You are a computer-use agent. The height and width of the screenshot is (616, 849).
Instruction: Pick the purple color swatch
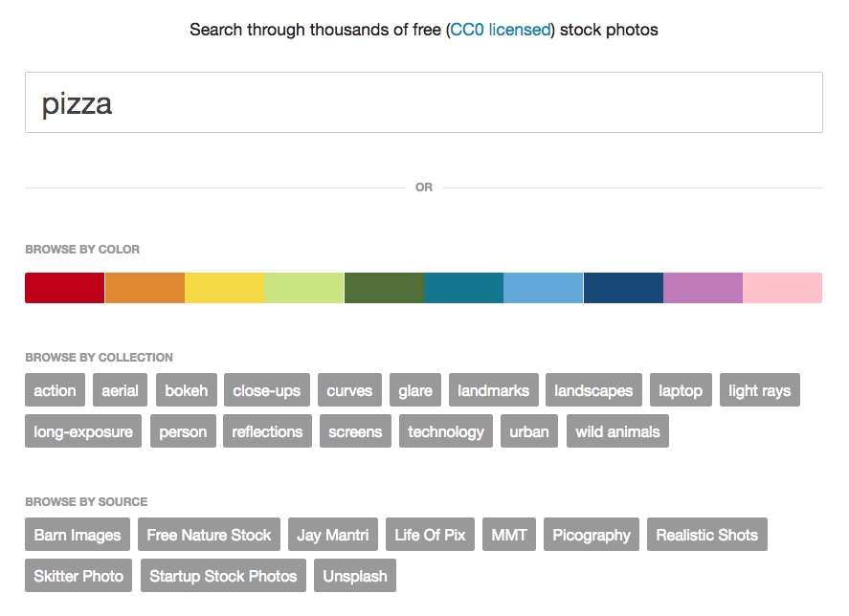point(703,288)
